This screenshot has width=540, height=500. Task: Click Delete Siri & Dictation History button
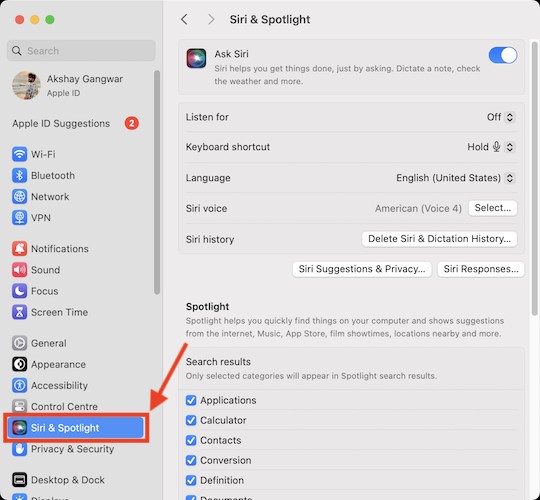pos(439,239)
